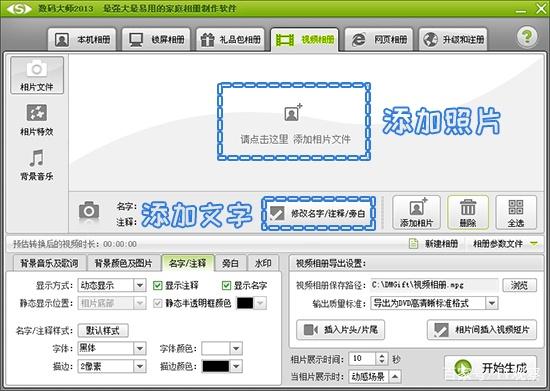This screenshot has width=550, height=391.
Task: Expand the 静态显示位置 dropdown
Action: [139, 303]
